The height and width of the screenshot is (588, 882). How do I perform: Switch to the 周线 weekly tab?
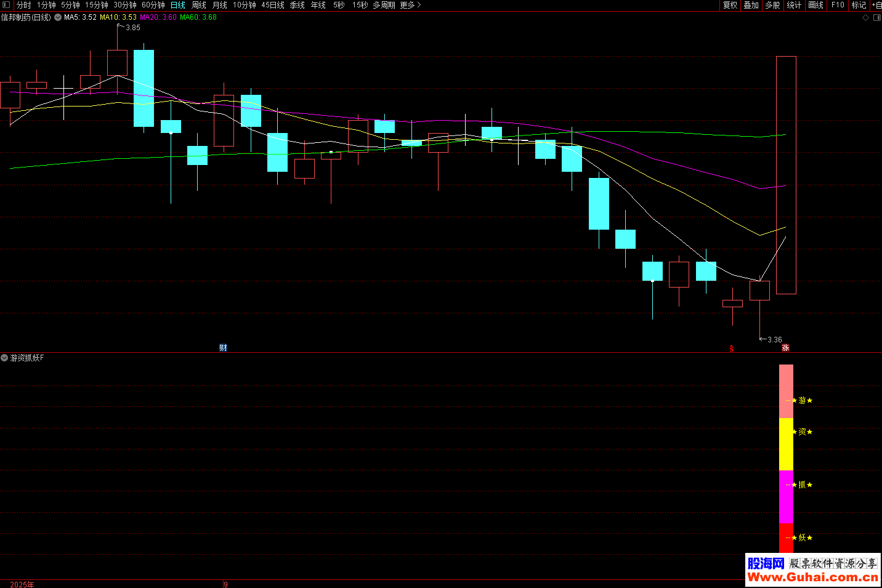pyautogui.click(x=199, y=5)
